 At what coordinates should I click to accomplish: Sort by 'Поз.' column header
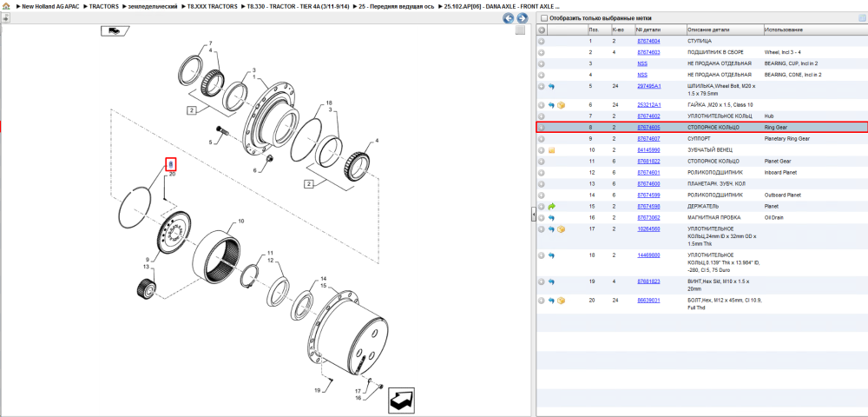tap(598, 30)
